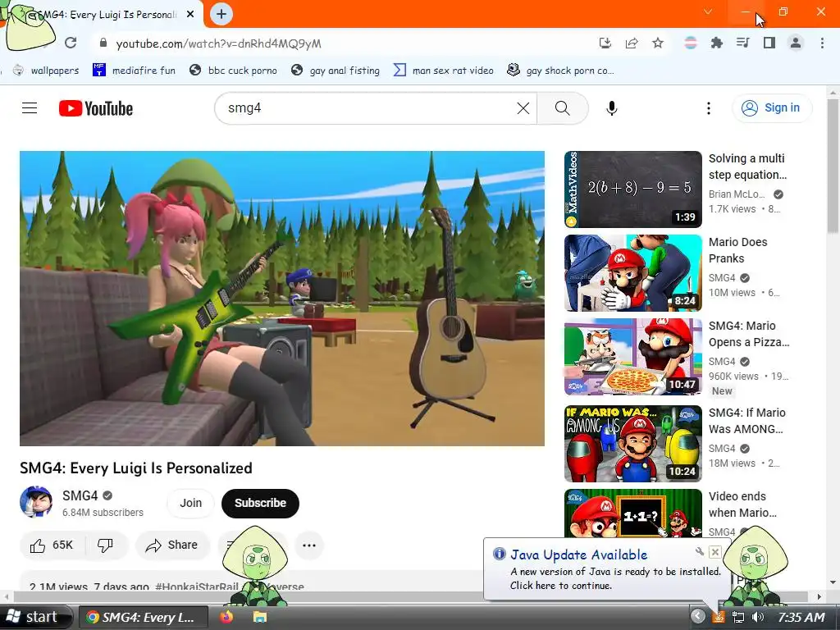Open the Chrome profile avatar
Viewport: 840px width, 630px height.
pos(796,43)
